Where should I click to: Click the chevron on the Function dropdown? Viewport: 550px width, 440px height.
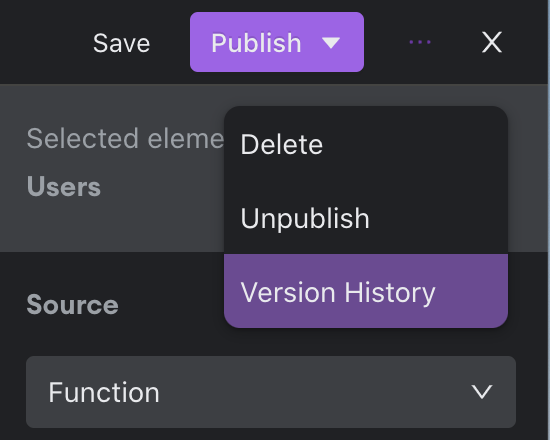point(482,392)
